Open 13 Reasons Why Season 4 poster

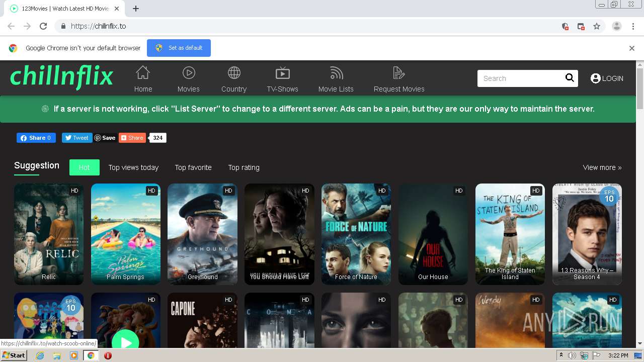click(587, 234)
